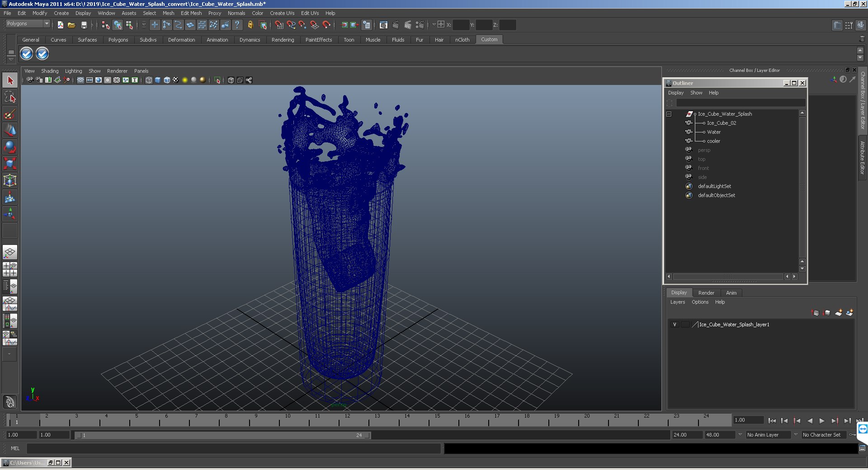Select Water node in the Outliner
The height and width of the screenshot is (470, 868).
click(714, 132)
